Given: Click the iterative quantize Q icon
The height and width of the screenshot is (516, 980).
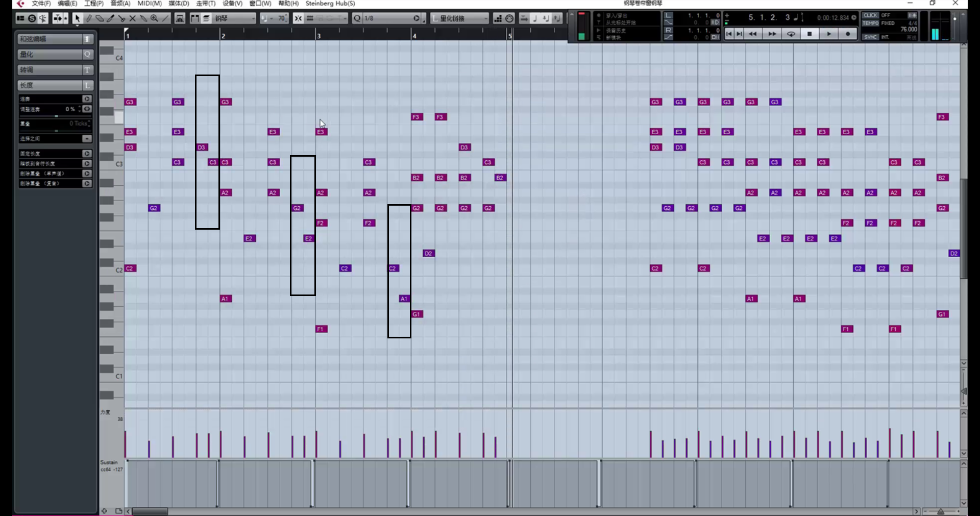Looking at the screenshot, I should (x=357, y=18).
